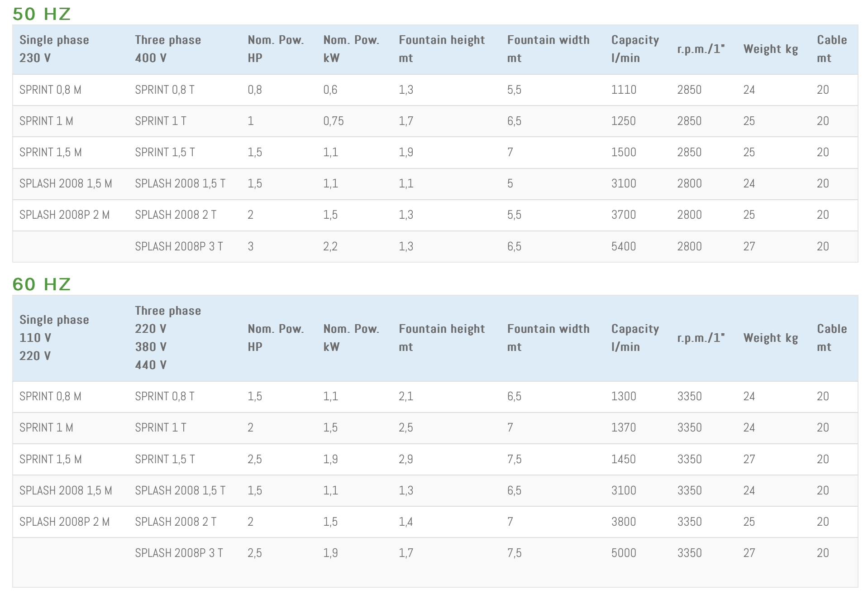
Task: Click the fountain height value 2,9
Action: (x=405, y=460)
